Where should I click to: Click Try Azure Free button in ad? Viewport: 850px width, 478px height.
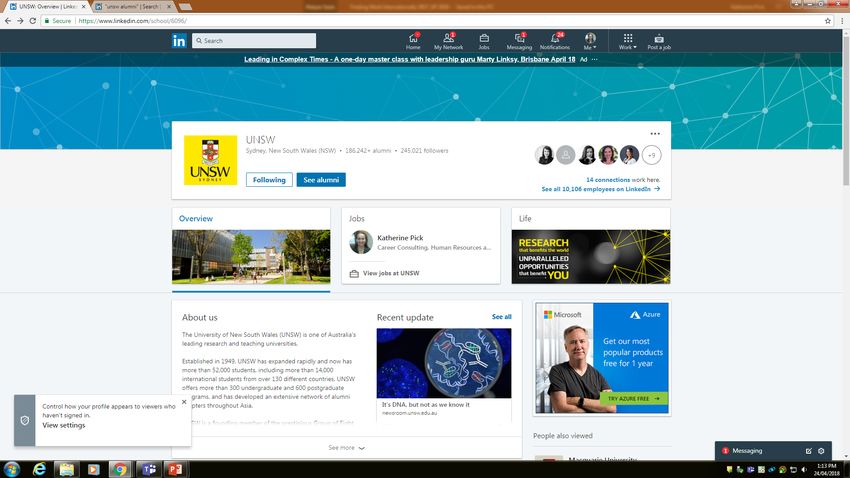[x=633, y=398]
